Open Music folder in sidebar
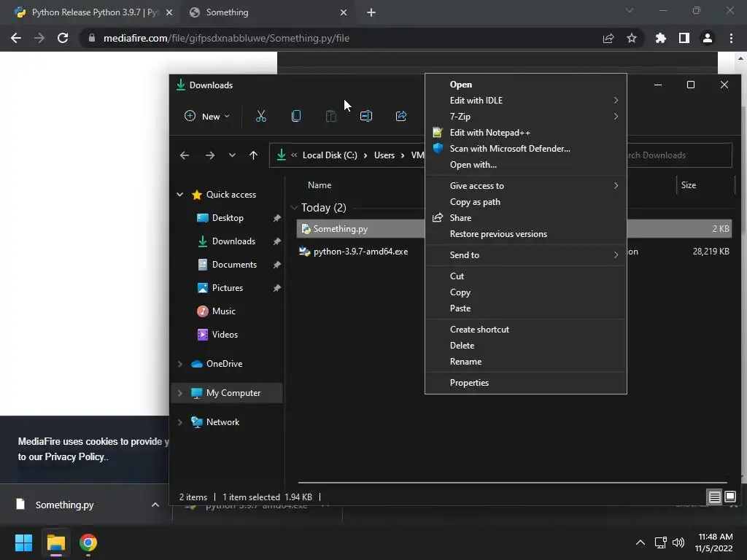The image size is (747, 560). (x=223, y=311)
